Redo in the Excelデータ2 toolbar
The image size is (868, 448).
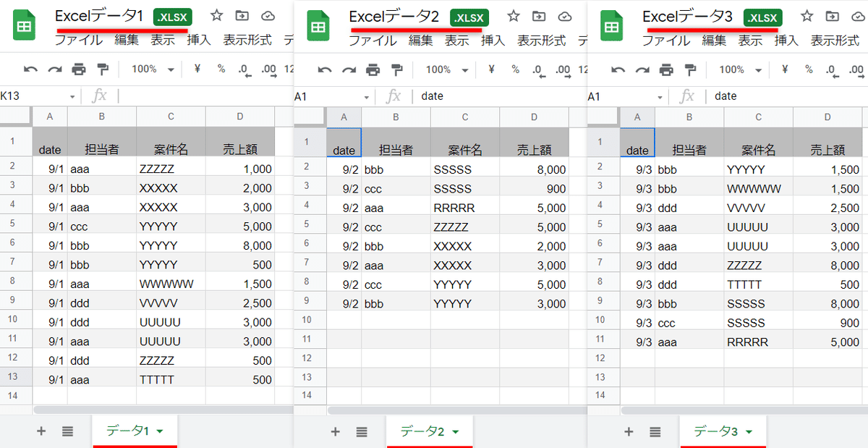[349, 69]
